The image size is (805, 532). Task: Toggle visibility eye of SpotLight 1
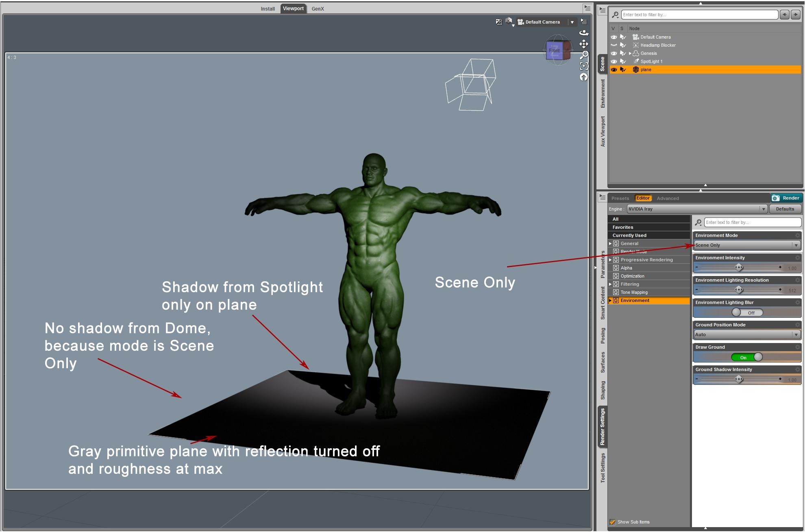coord(614,61)
